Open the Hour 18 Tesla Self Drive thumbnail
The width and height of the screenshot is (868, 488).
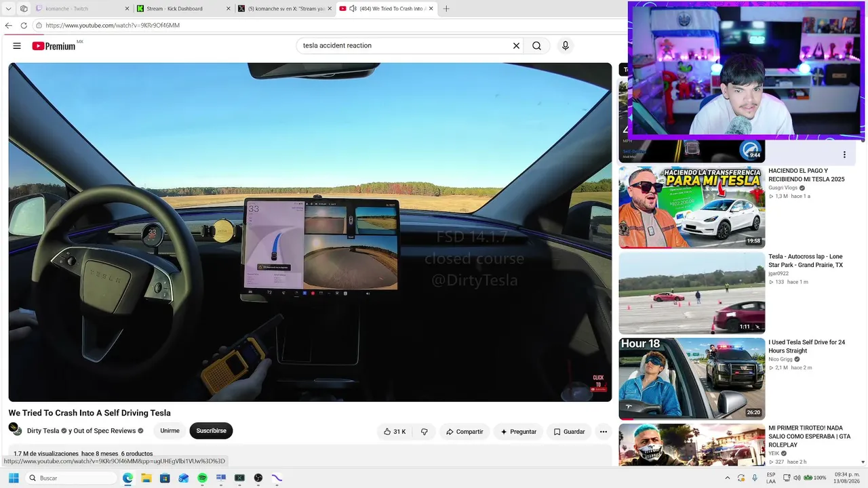pyautogui.click(x=692, y=378)
